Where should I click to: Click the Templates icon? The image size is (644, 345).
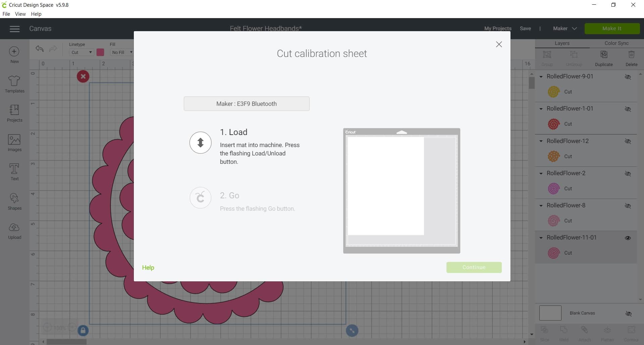click(x=14, y=84)
